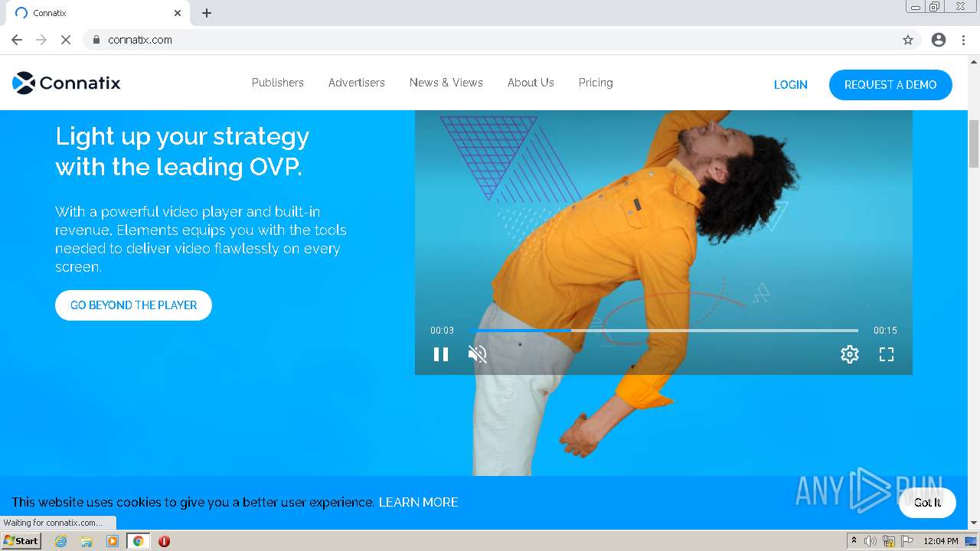Open the Chrome profile avatar

(x=939, y=40)
